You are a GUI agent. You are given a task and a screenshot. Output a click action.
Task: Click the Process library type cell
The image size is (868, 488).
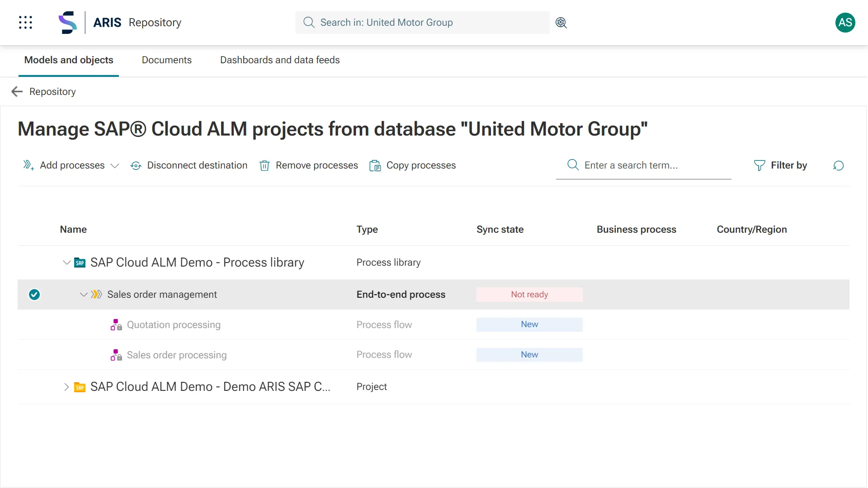tap(388, 263)
